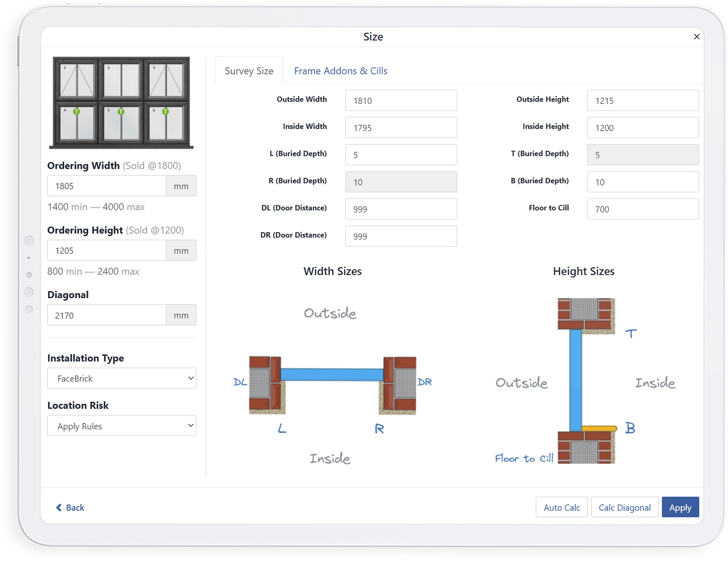Focus the Outside Width input field
The image size is (728, 561).
401,100
